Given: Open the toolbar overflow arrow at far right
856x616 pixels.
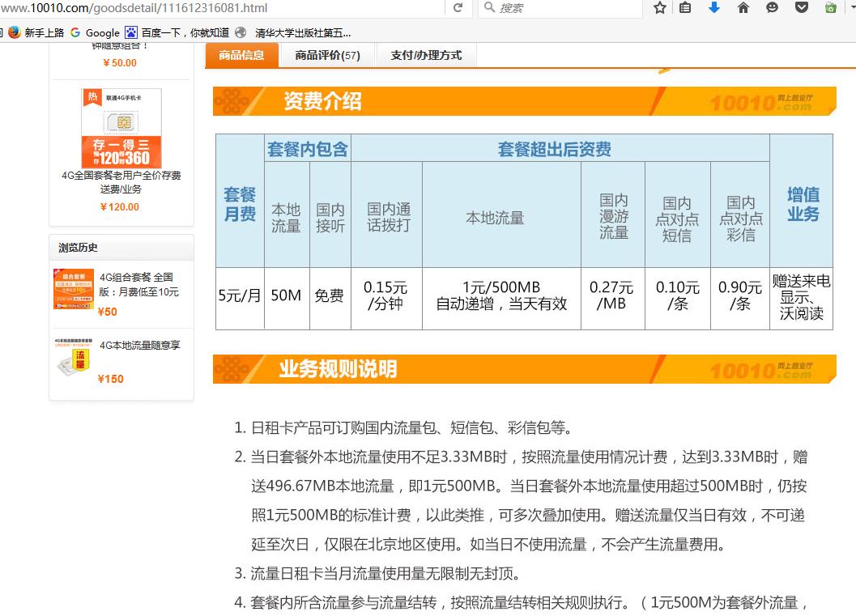Looking at the screenshot, I should click(x=851, y=9).
